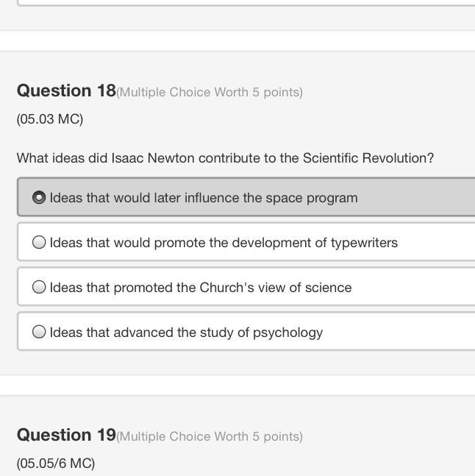Click the "(05.05/6 MC)" lesson code
Image resolution: width=475 pixels, height=476 pixels.
[x=56, y=463]
